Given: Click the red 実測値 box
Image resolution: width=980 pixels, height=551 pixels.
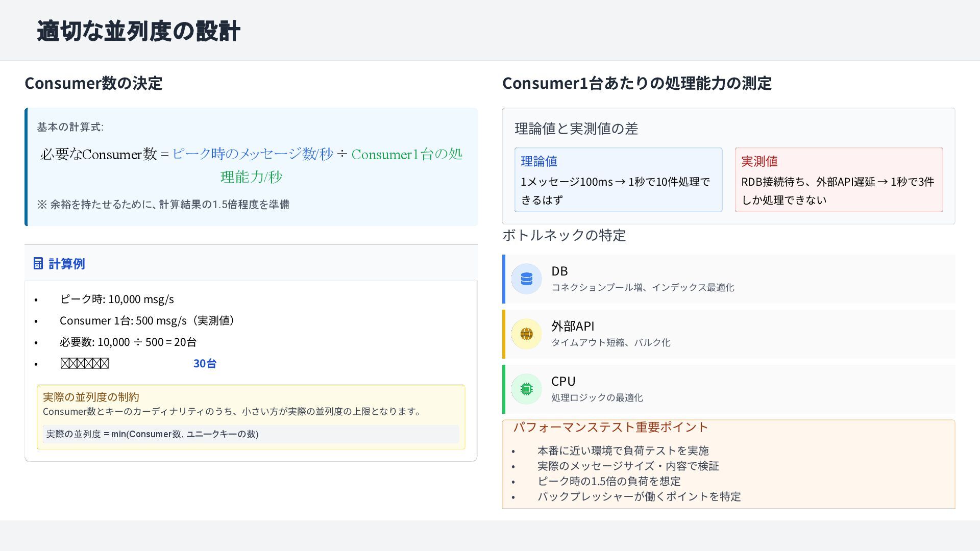Looking at the screenshot, I should 838,180.
